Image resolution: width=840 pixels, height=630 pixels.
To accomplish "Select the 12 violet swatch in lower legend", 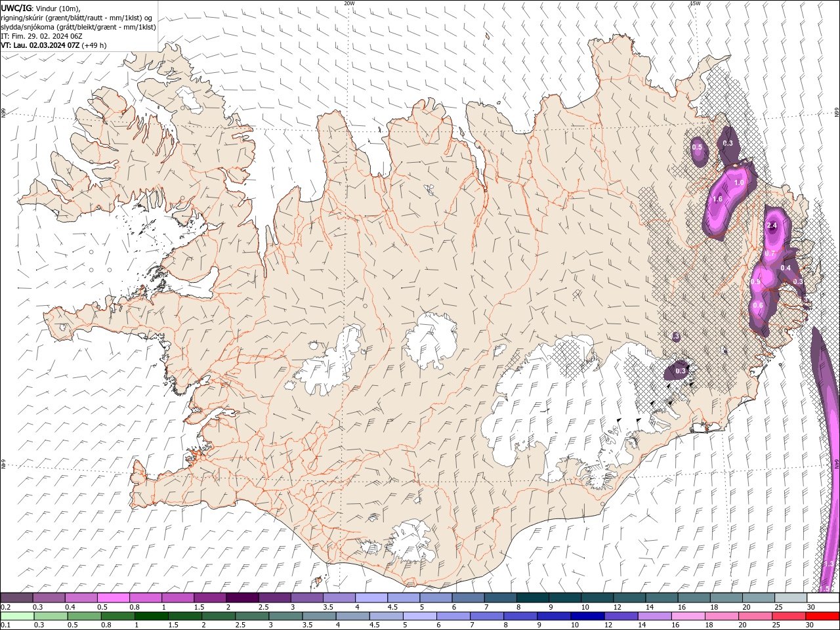I will [x=620, y=616].
